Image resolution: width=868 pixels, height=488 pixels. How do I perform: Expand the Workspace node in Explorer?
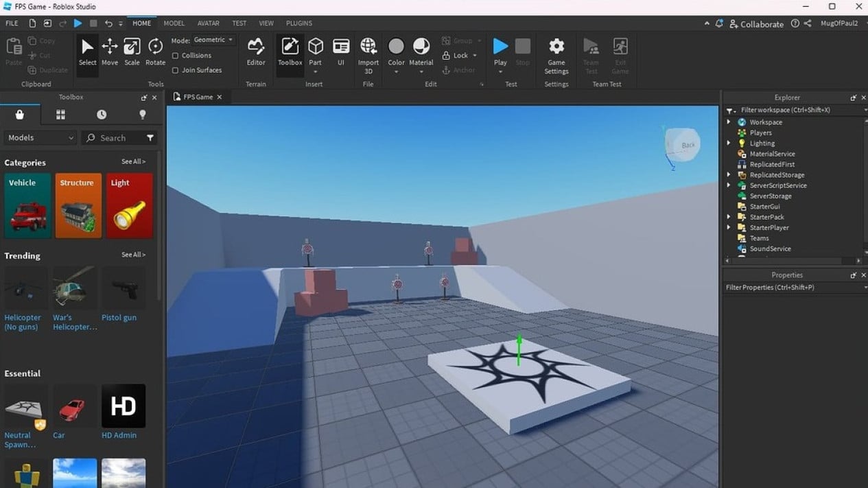(729, 122)
